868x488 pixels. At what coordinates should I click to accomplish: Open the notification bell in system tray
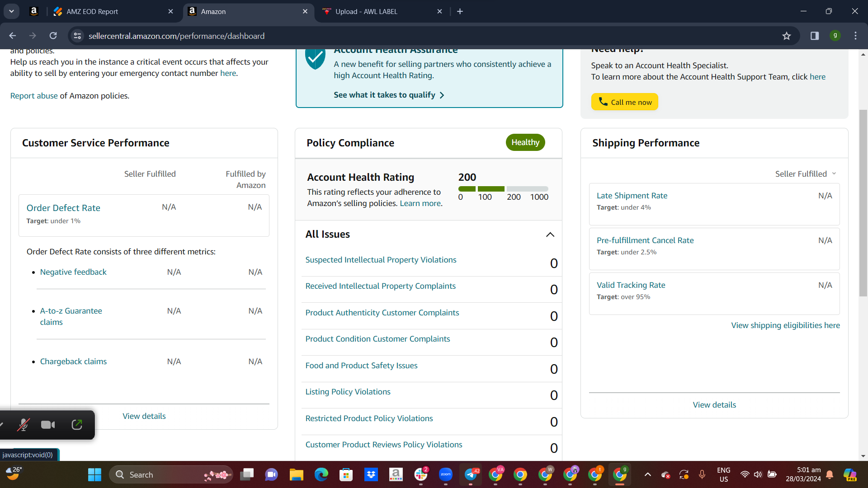click(x=830, y=474)
